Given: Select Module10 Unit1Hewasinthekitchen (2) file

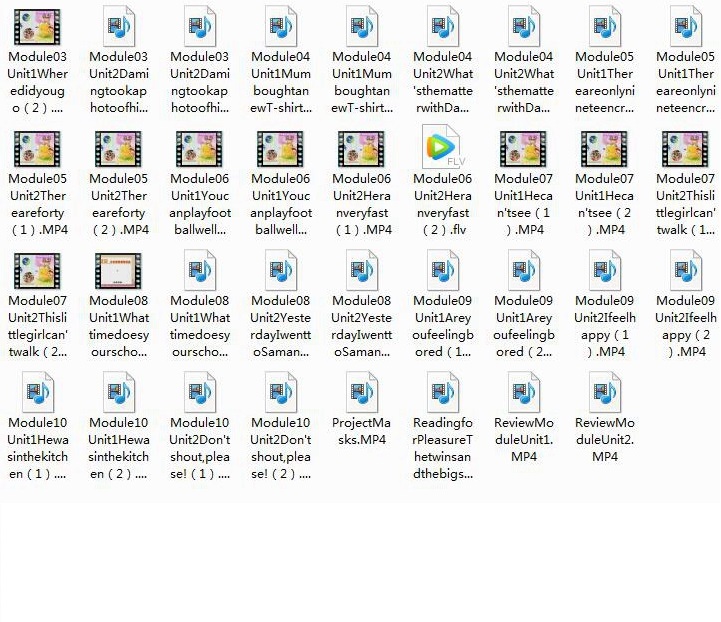Looking at the screenshot, I should (x=118, y=391).
